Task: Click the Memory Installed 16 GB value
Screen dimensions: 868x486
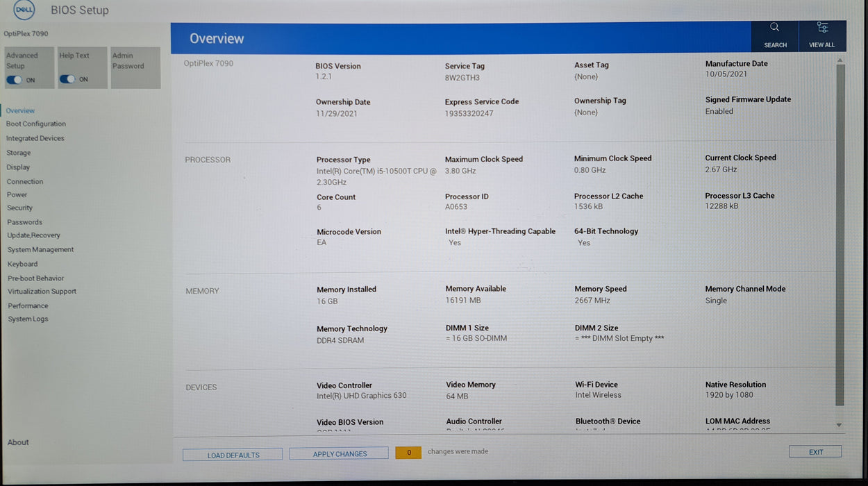Action: pyautogui.click(x=327, y=301)
